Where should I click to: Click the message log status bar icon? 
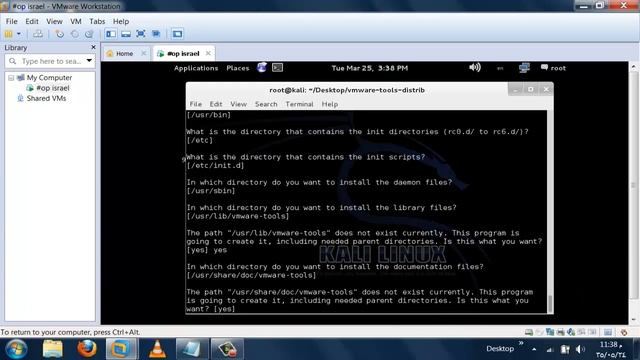(x=608, y=332)
